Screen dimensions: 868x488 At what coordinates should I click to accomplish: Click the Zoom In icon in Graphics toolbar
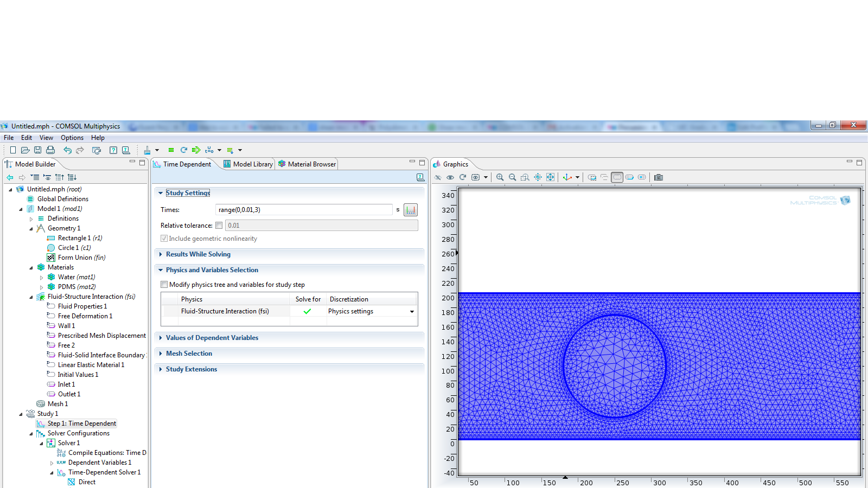(x=500, y=177)
